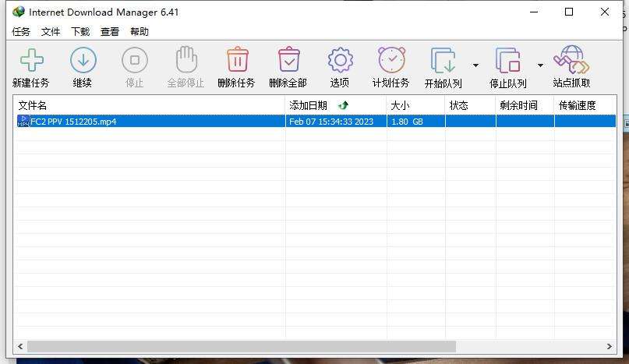Screen dimensions: 629x364
Task: Open 计划任务 alarm clock icon
Action: coord(391,59)
